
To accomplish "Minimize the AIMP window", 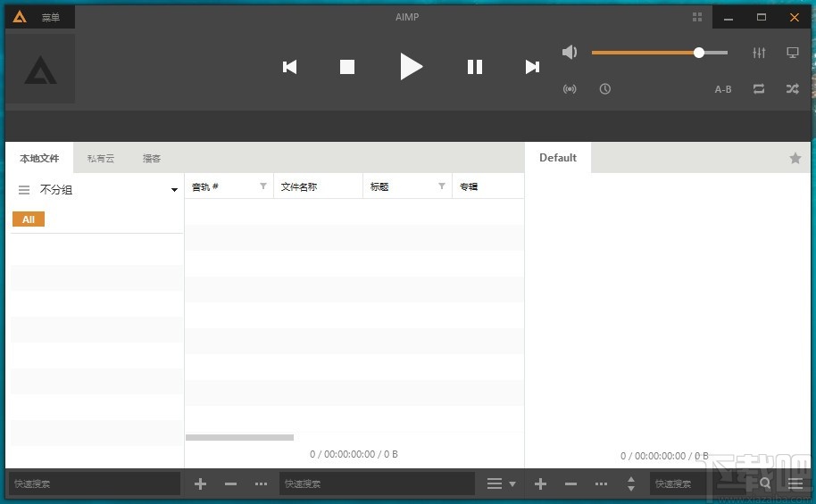I will [x=729, y=18].
